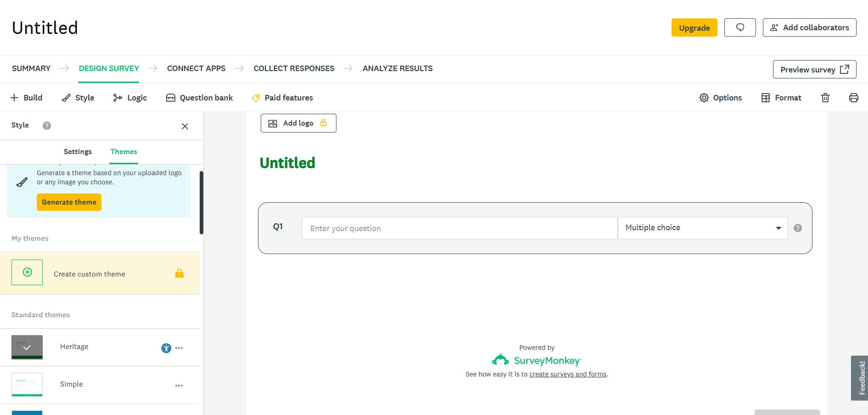The image size is (868, 415).
Task: Open the Multiple choice type dropdown
Action: point(703,228)
